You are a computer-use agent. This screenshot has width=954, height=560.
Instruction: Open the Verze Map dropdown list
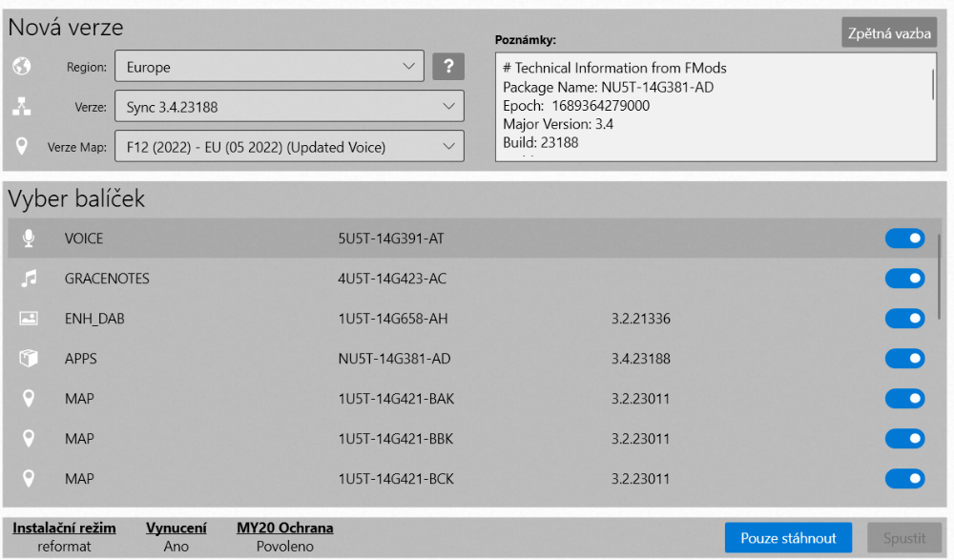[x=288, y=147]
